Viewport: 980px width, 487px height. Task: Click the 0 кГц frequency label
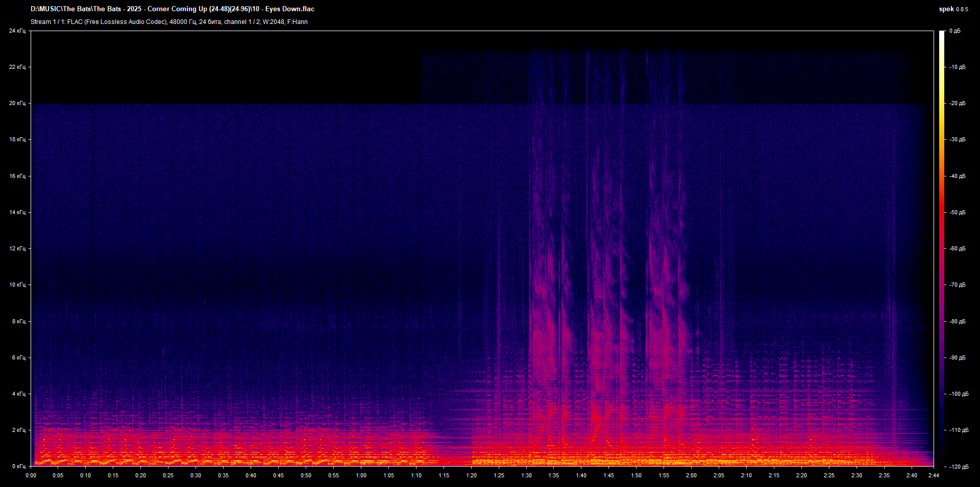pos(19,466)
